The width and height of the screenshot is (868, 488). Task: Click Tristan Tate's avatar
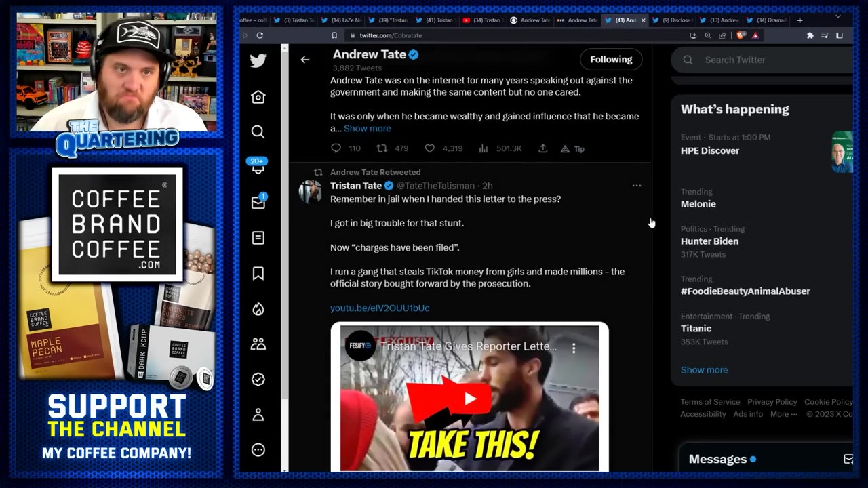tap(311, 192)
